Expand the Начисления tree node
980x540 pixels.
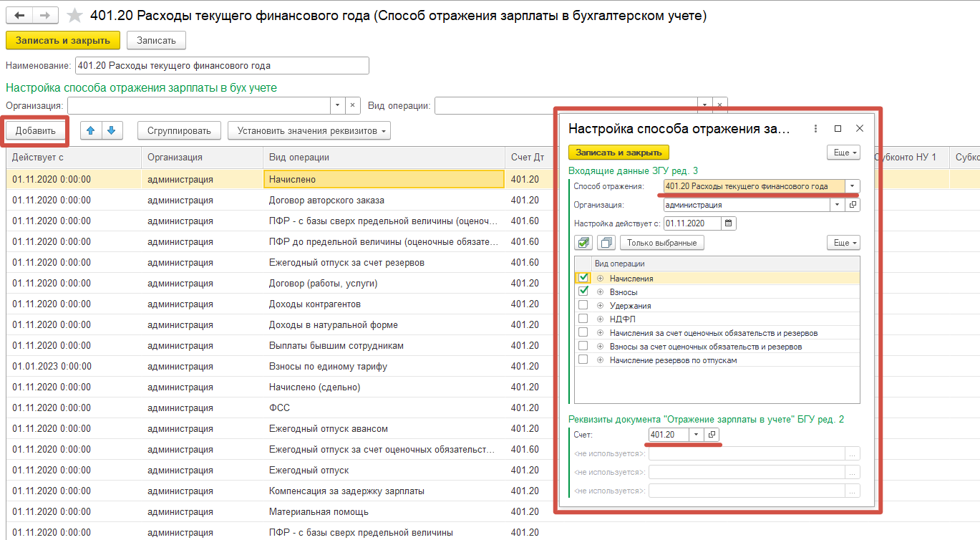600,279
